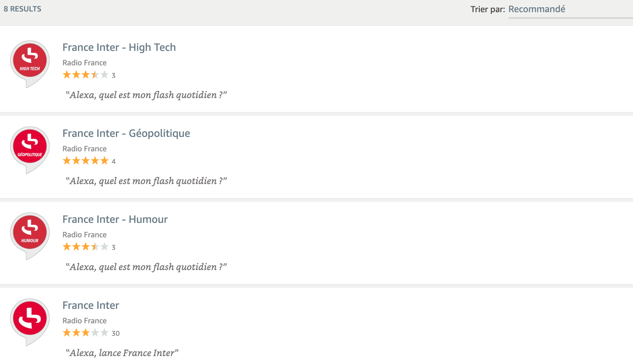Click Radio France under High Tech
The image size is (633, 364).
point(84,63)
